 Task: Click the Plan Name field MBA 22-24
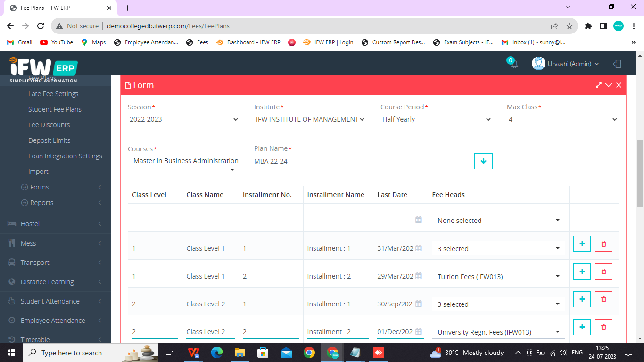[362, 161]
